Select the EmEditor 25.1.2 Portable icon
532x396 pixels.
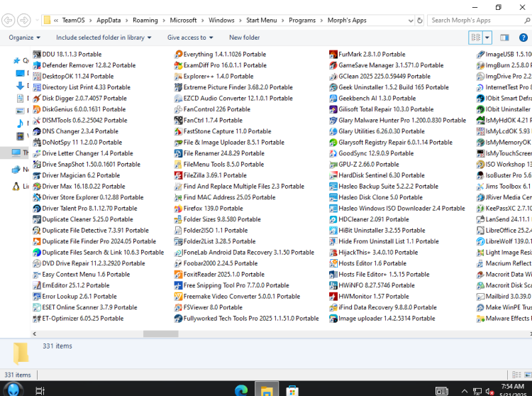click(37, 285)
